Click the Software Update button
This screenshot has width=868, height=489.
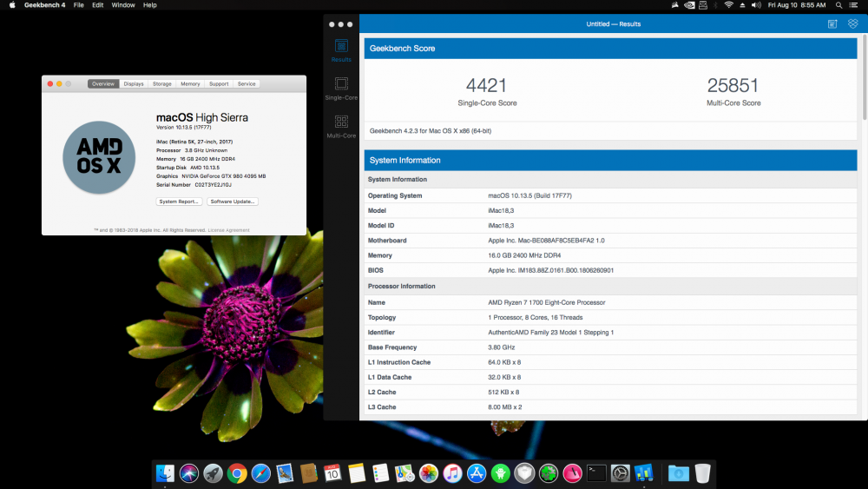pyautogui.click(x=233, y=202)
